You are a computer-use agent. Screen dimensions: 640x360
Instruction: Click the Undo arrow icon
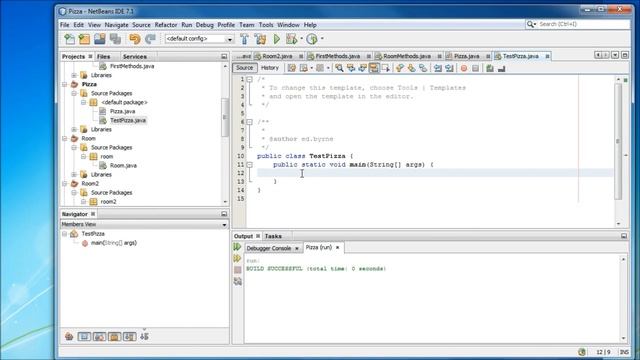click(135, 39)
